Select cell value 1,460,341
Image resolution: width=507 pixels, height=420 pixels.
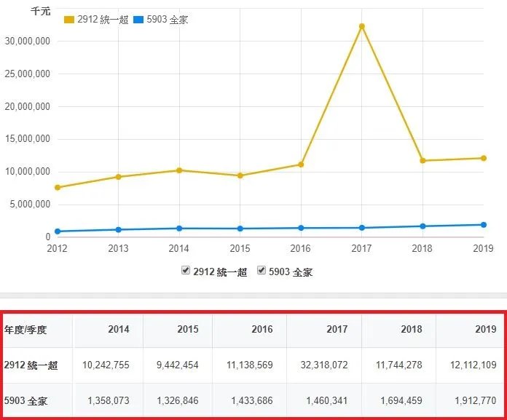(x=326, y=400)
